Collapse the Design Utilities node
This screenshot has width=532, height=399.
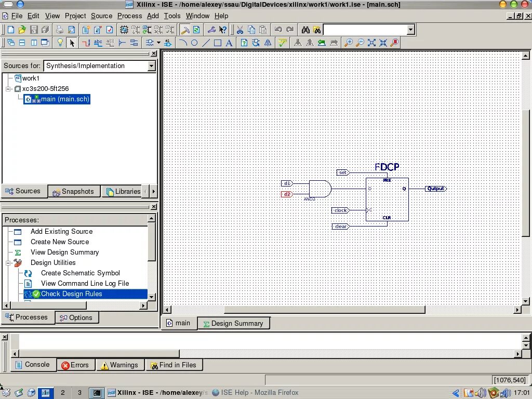pyautogui.click(x=8, y=262)
